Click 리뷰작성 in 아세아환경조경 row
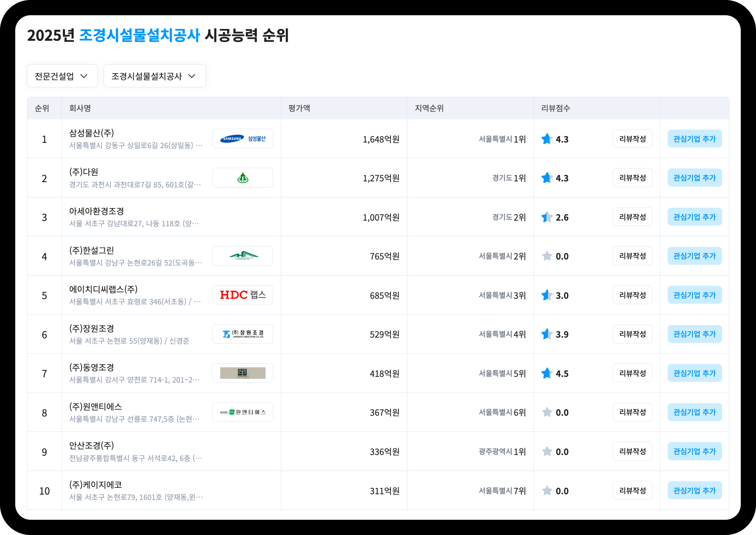 (633, 217)
